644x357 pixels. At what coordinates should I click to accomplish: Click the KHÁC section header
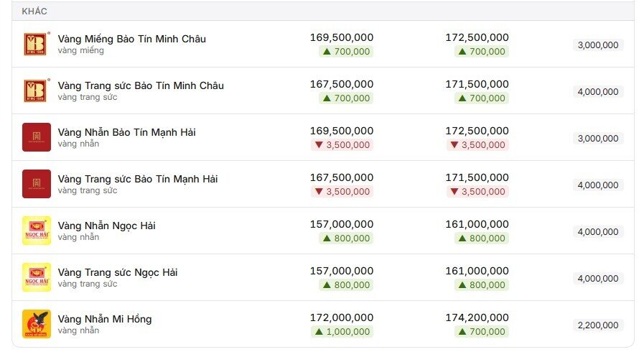pyautogui.click(x=34, y=11)
